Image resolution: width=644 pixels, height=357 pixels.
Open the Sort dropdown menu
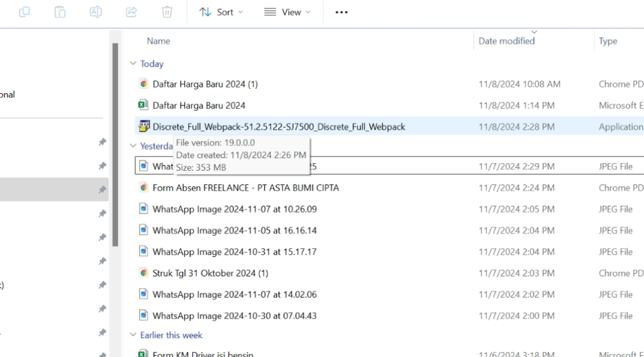coord(221,12)
